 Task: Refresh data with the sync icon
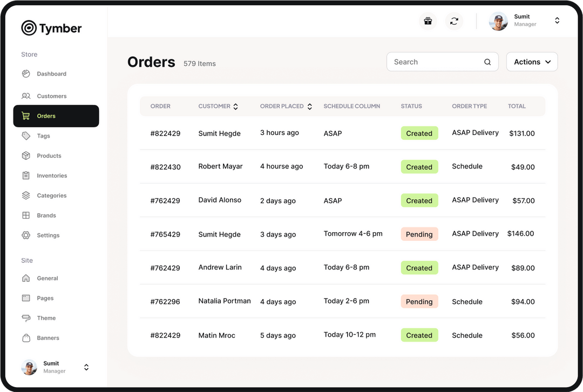[x=454, y=21]
